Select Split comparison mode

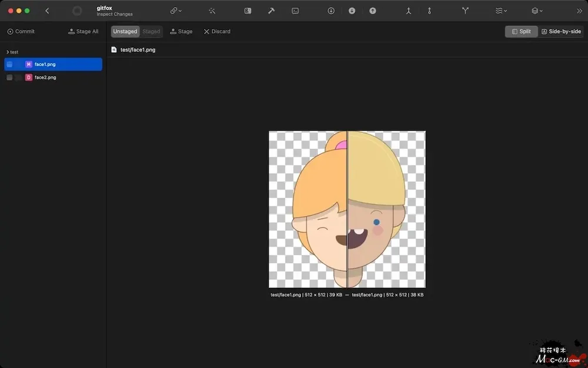coord(521,32)
